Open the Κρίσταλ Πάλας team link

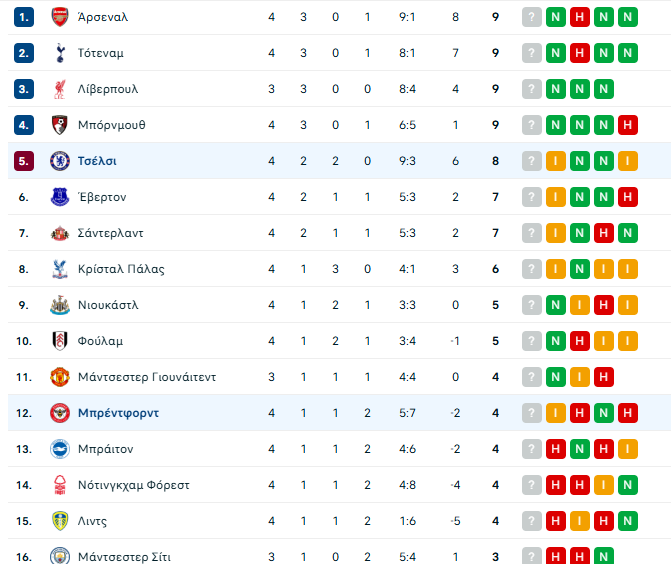tap(121, 269)
